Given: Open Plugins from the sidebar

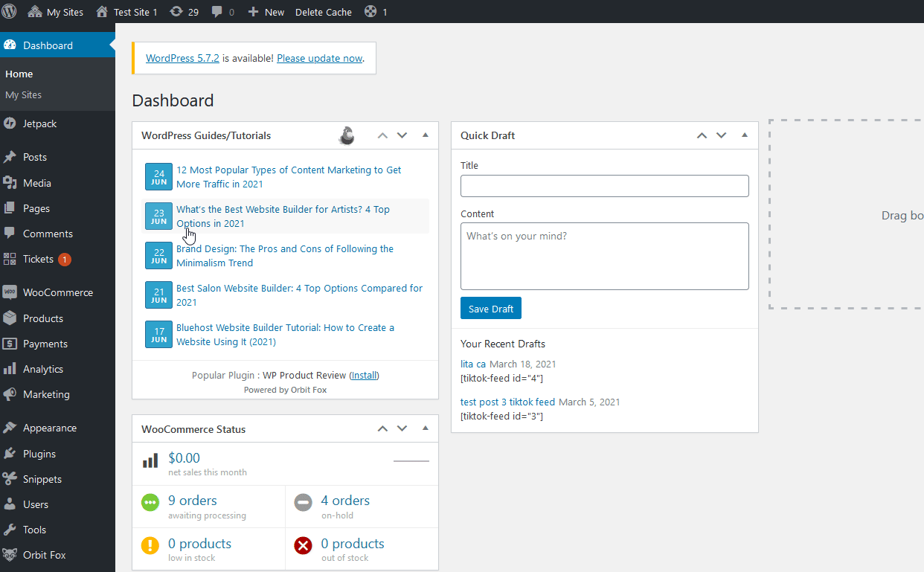Looking at the screenshot, I should point(57,454).
